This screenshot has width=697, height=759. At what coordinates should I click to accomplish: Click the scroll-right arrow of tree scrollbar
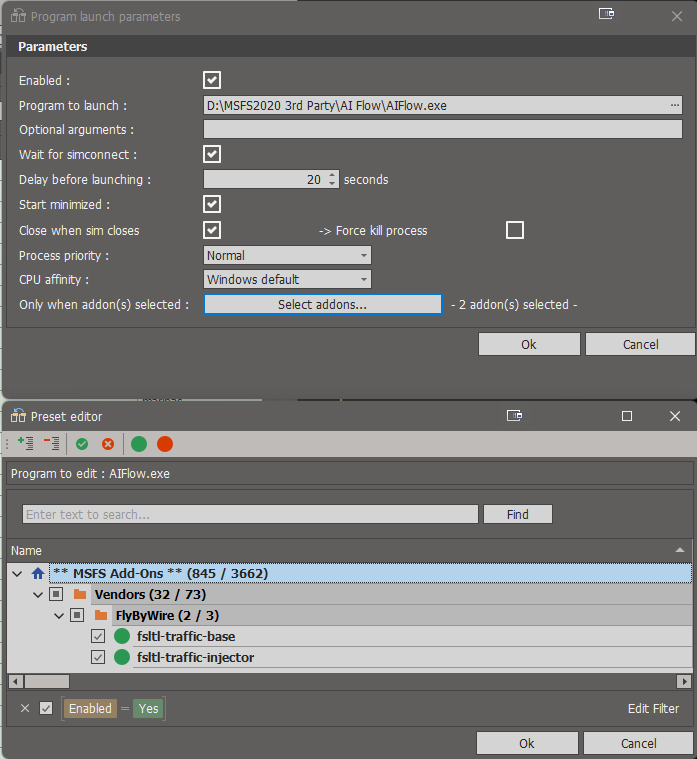pyautogui.click(x=683, y=682)
